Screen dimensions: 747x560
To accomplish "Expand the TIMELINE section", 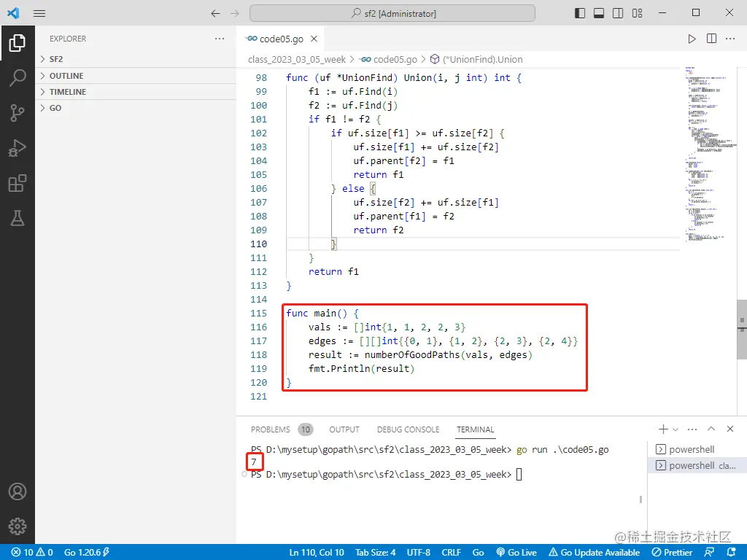I will [x=136, y=92].
